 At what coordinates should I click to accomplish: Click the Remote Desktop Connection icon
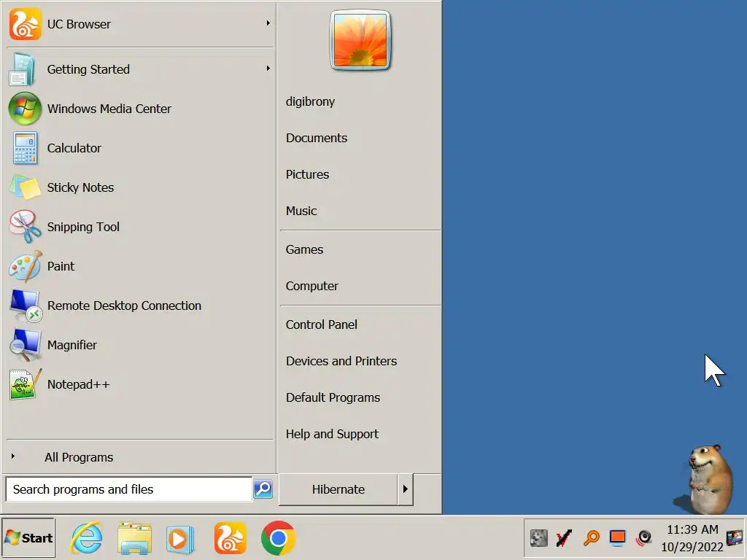26,306
